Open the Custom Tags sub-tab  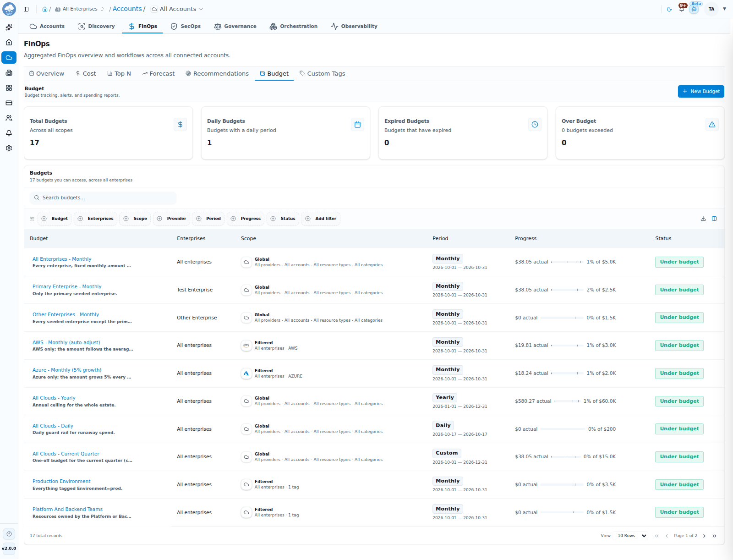coord(323,74)
